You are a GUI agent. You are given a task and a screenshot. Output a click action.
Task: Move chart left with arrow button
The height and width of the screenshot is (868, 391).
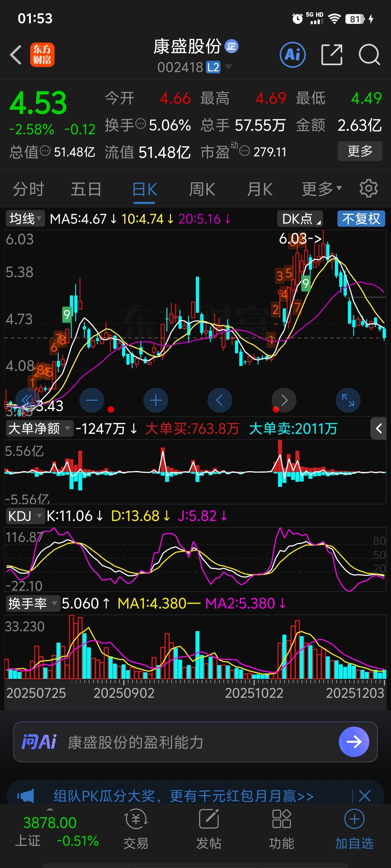coord(220,400)
